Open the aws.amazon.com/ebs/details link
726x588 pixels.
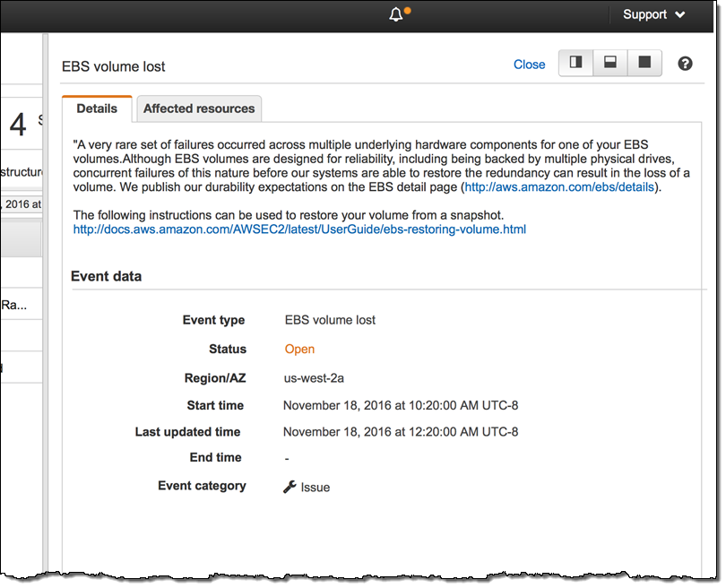pos(560,187)
